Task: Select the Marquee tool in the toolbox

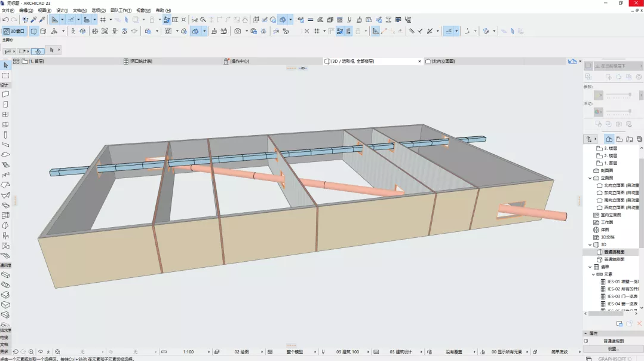Action: coord(5,76)
